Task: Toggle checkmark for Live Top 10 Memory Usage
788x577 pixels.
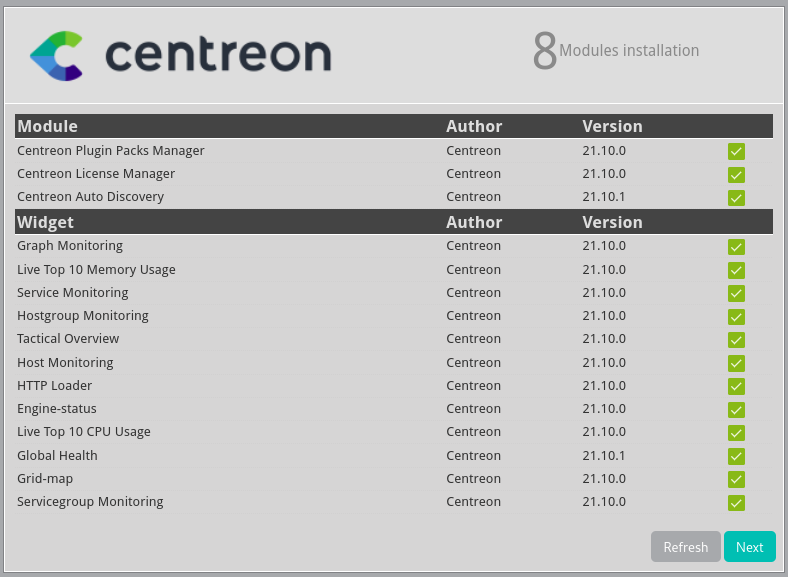Action: 736,270
